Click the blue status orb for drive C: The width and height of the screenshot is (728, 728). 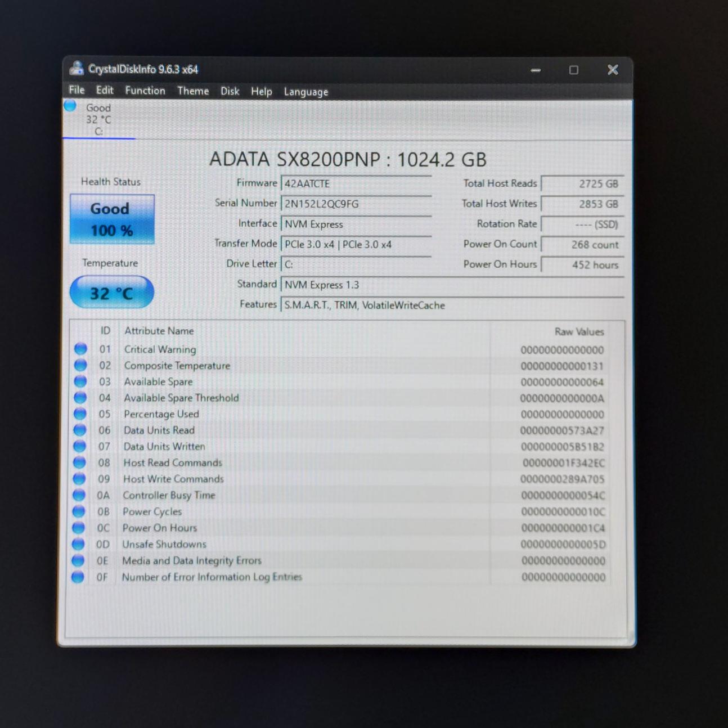click(70, 106)
